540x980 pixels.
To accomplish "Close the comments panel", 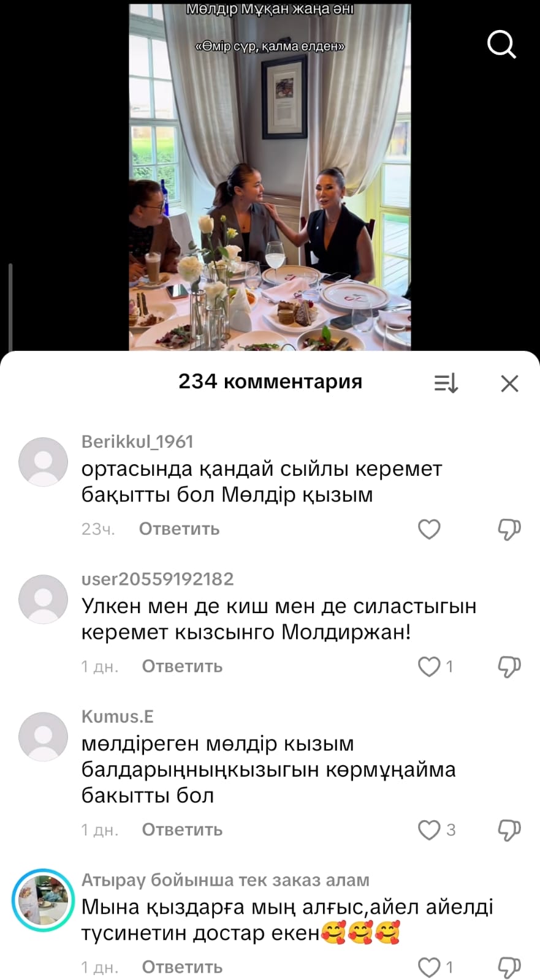I will pos(509,383).
